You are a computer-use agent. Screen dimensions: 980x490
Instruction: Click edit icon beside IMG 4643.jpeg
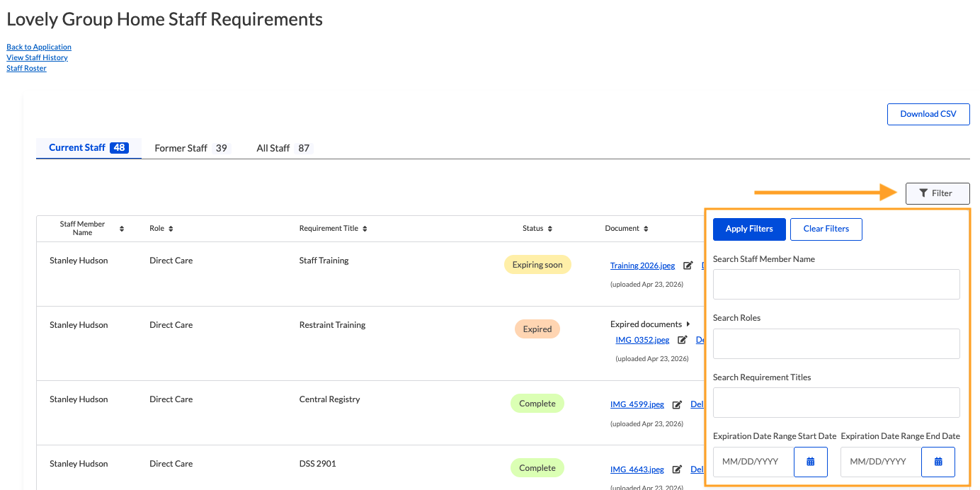[x=677, y=469]
